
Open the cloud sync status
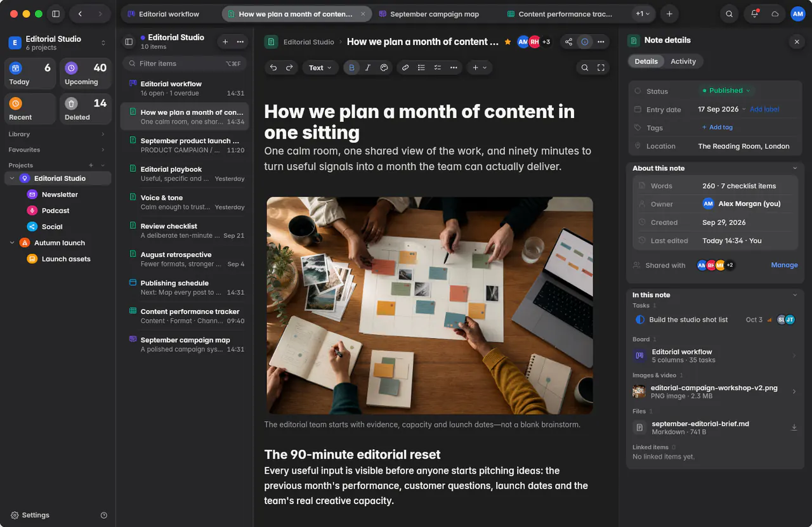click(775, 14)
